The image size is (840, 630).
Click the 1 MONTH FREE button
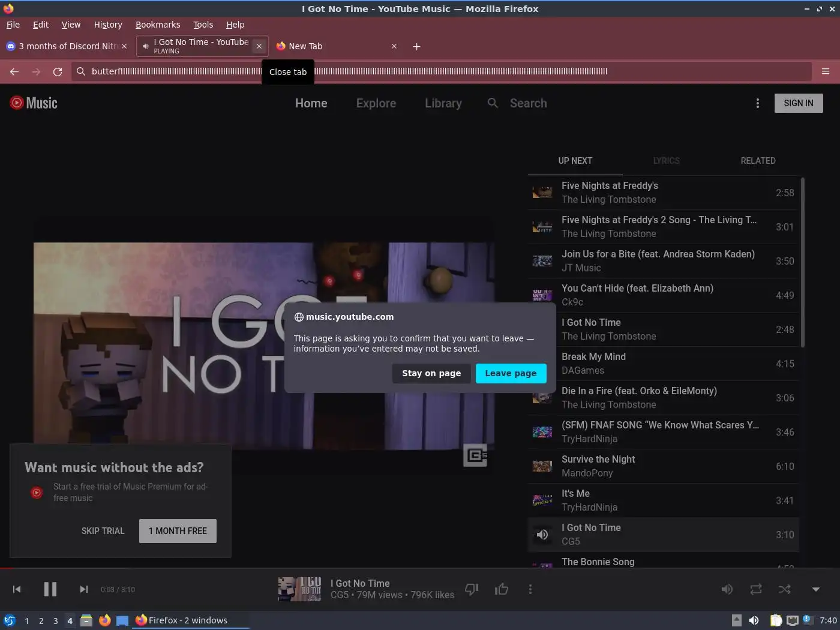(x=178, y=531)
